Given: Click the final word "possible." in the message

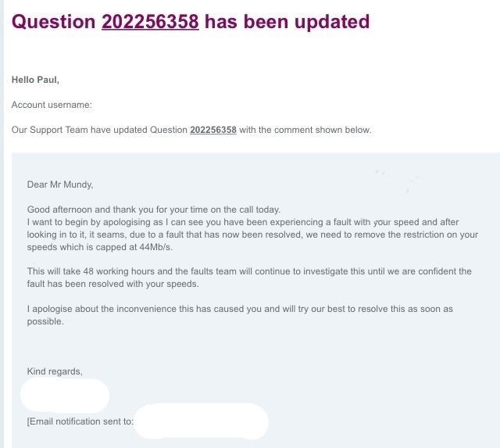Looking at the screenshot, I should [x=45, y=321].
